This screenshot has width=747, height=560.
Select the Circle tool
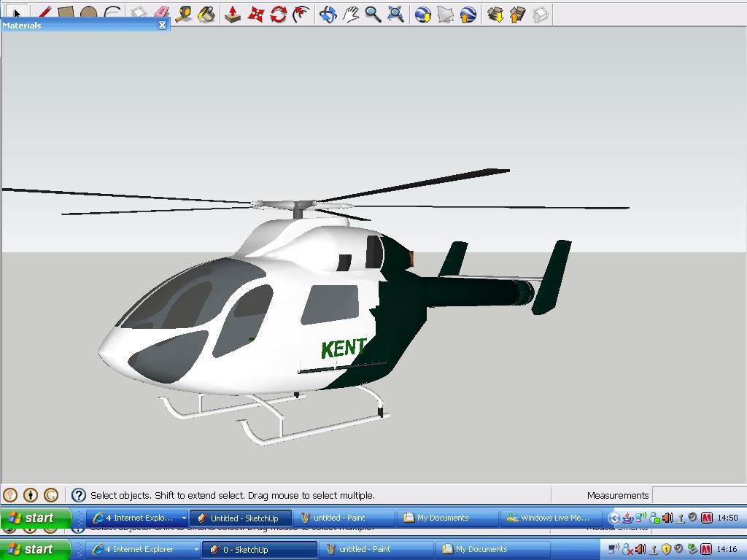[88, 13]
